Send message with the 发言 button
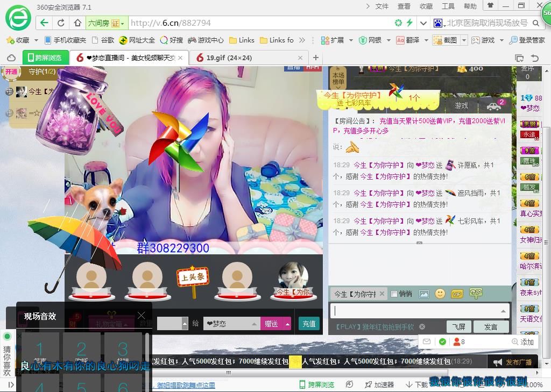The width and height of the screenshot is (551, 392). 491,327
